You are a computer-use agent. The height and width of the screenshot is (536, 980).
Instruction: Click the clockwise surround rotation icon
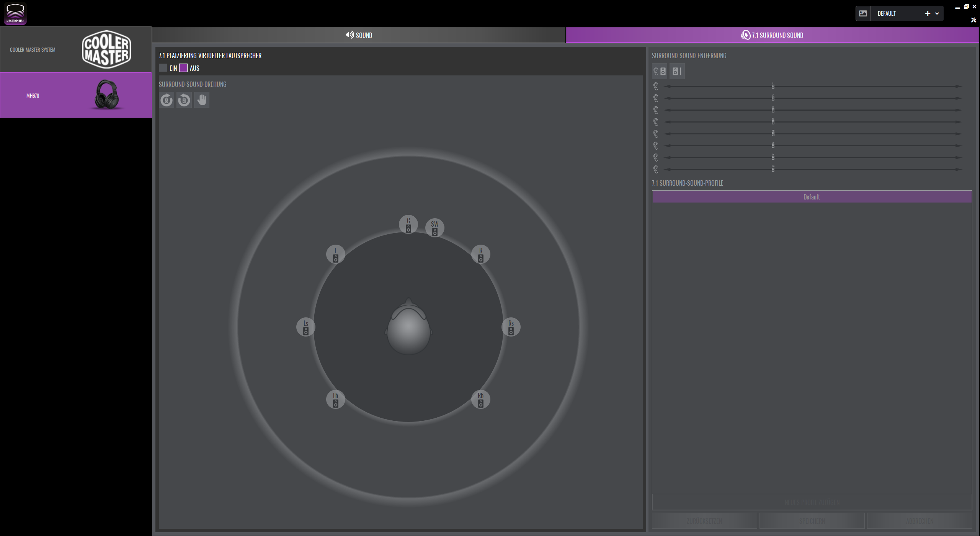tap(167, 100)
